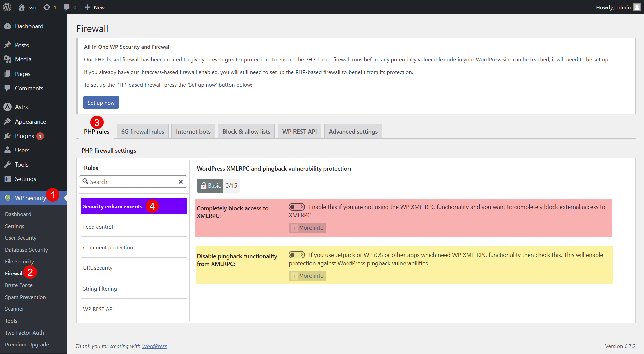Toggle disable pingback functionality from XMLRPC
This screenshot has width=644, height=354.
297,255
